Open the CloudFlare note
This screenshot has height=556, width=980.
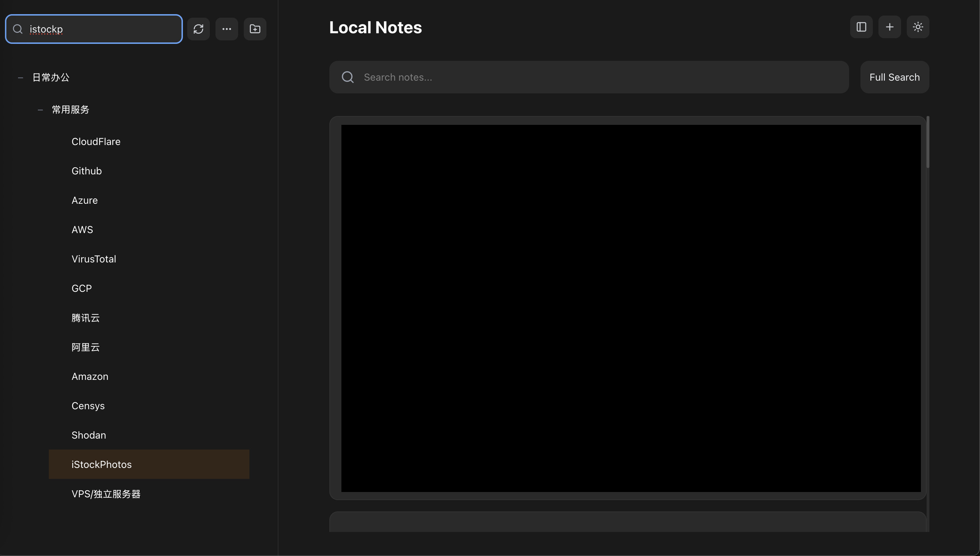(x=96, y=142)
